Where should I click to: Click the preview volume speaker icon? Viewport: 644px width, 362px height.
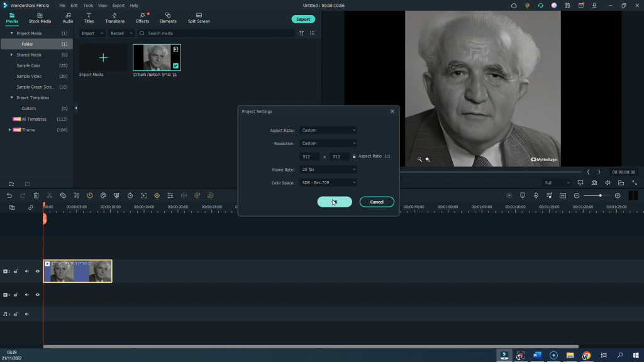(x=608, y=183)
